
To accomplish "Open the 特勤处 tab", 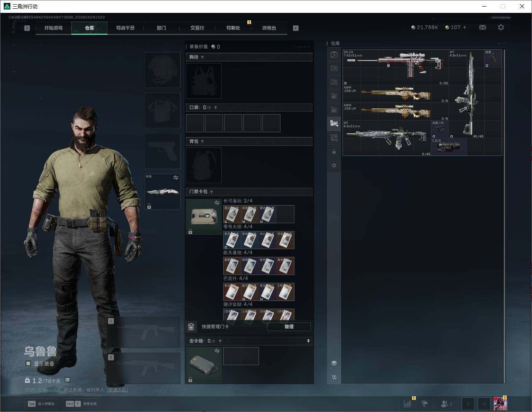I will [x=233, y=28].
